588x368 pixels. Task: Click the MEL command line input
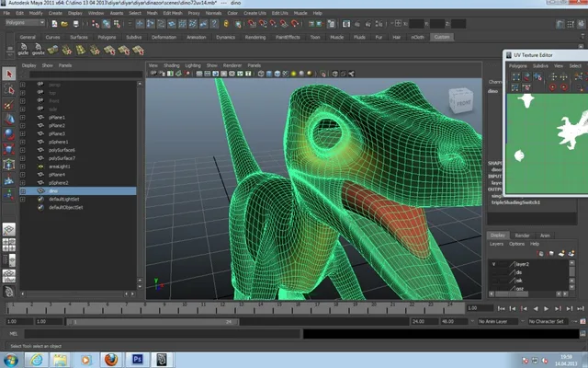tap(163, 333)
